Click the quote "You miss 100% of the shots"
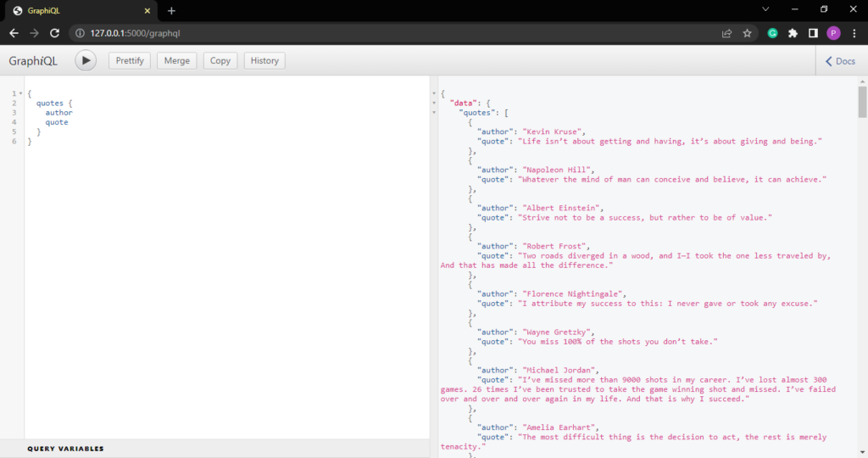The height and width of the screenshot is (458, 868). click(x=618, y=342)
